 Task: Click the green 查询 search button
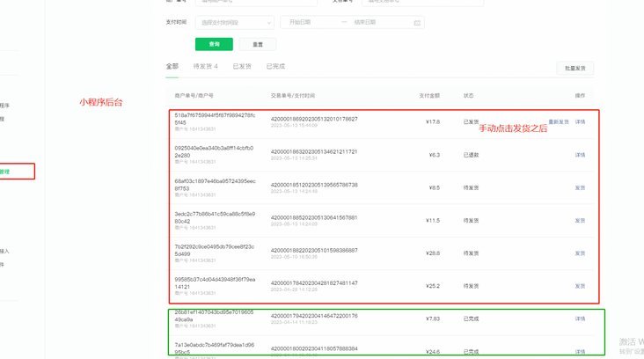coord(214,44)
